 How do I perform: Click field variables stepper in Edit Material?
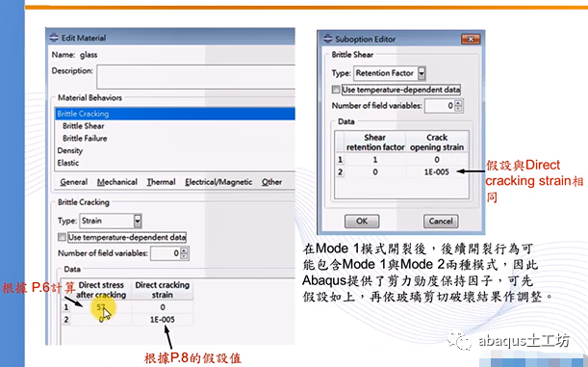click(184, 253)
